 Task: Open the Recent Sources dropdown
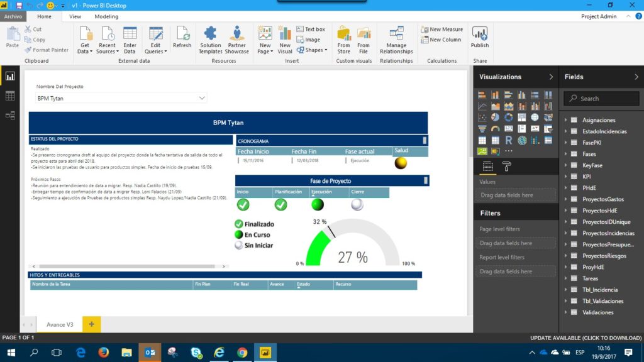(107, 40)
